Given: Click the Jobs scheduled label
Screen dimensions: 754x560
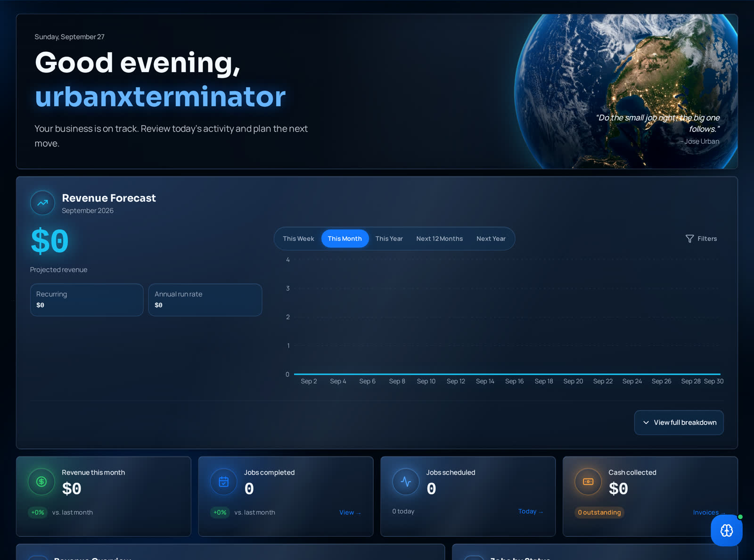Looking at the screenshot, I should click(451, 472).
